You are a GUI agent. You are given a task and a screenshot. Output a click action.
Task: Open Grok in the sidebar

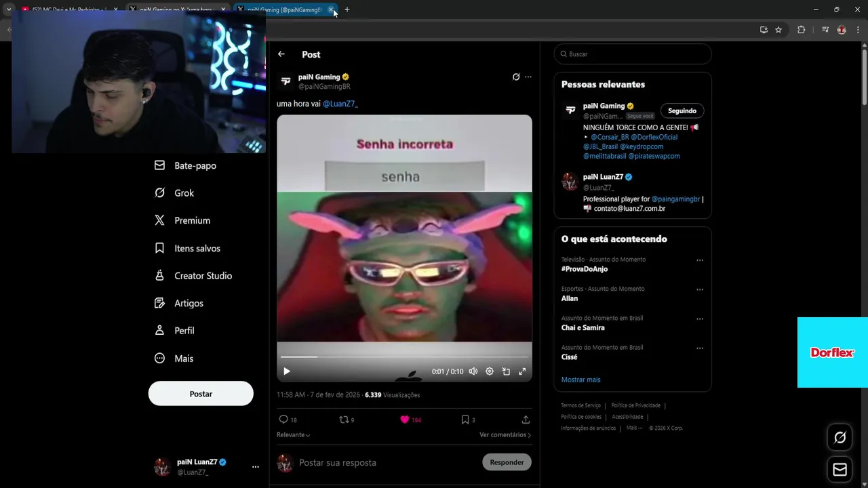tap(174, 193)
